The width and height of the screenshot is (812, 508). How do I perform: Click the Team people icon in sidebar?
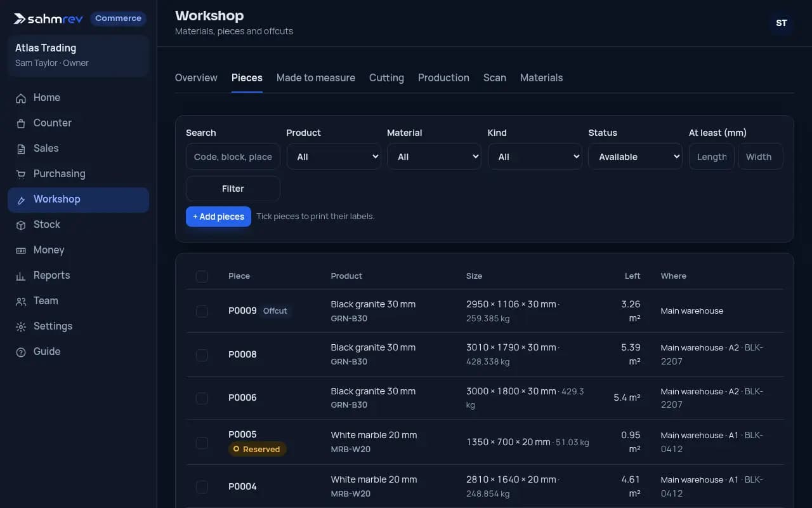coord(21,301)
